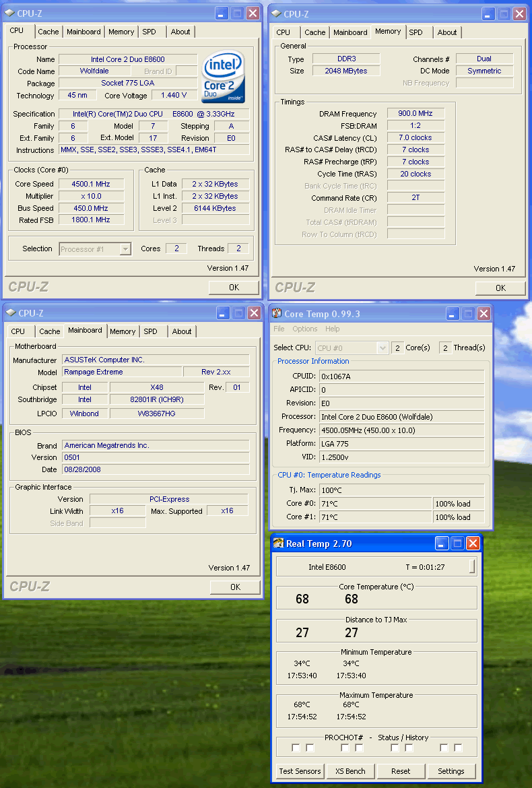
Task: Minimize the Core Temp 0.99.3 window
Action: (452, 314)
